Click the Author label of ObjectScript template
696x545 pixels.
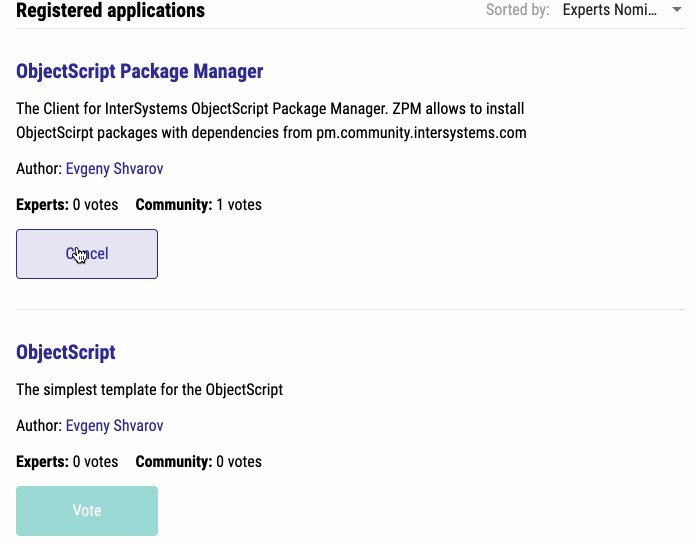(39, 426)
